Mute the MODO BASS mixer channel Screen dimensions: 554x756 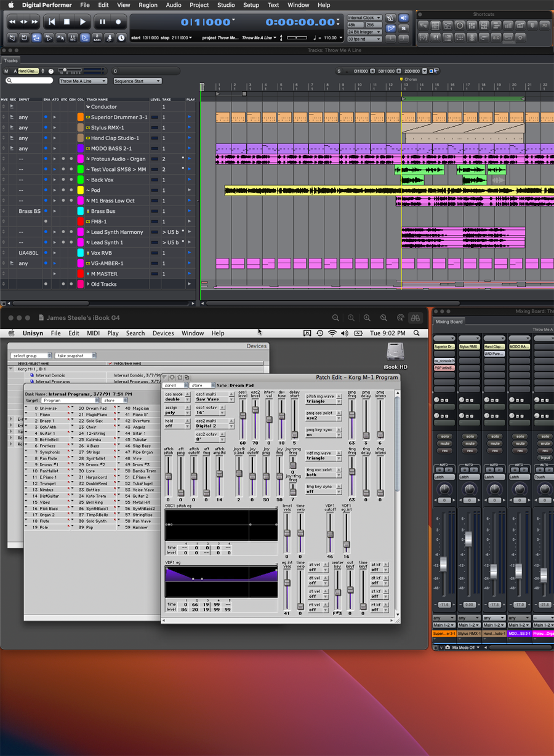coord(519,443)
